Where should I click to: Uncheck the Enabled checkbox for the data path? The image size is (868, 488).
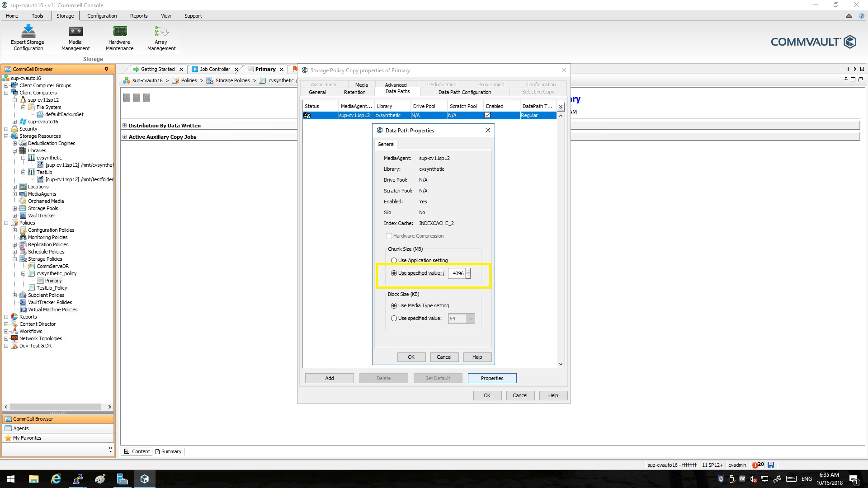tap(487, 115)
